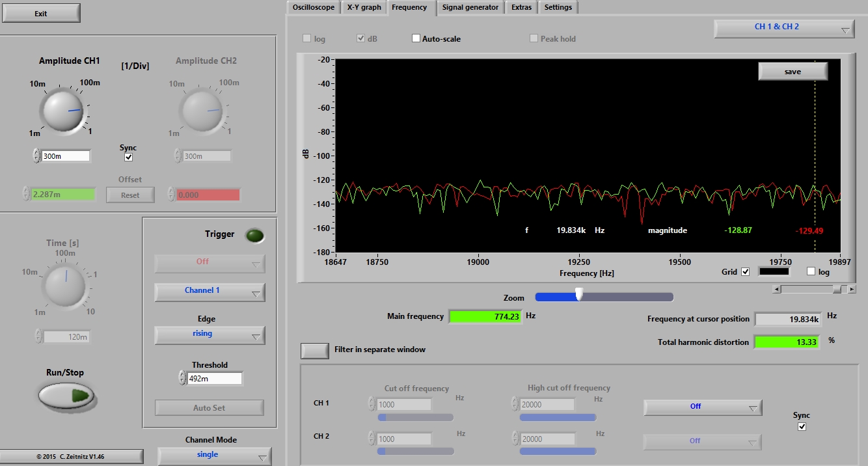This screenshot has width=868, height=466.
Task: Click the Amplitude CH1 rotary knob
Action: pyautogui.click(x=63, y=111)
